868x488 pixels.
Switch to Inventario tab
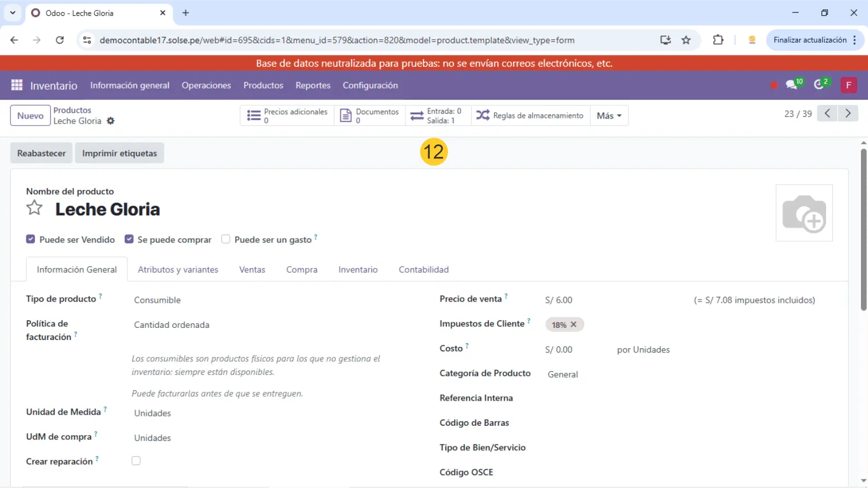coord(358,269)
